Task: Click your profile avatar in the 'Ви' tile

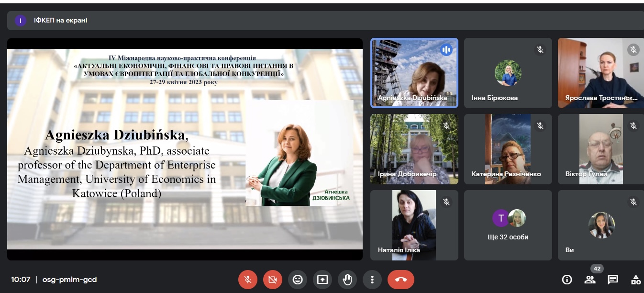Action: 601,225
